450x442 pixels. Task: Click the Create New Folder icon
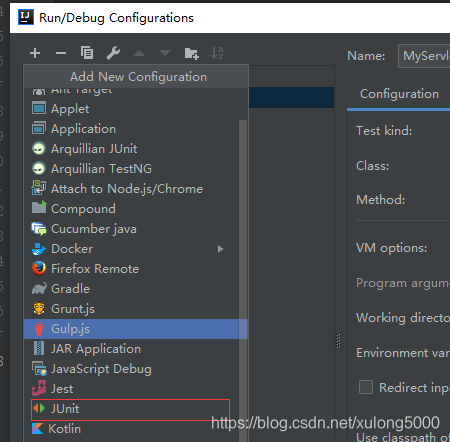tap(192, 53)
